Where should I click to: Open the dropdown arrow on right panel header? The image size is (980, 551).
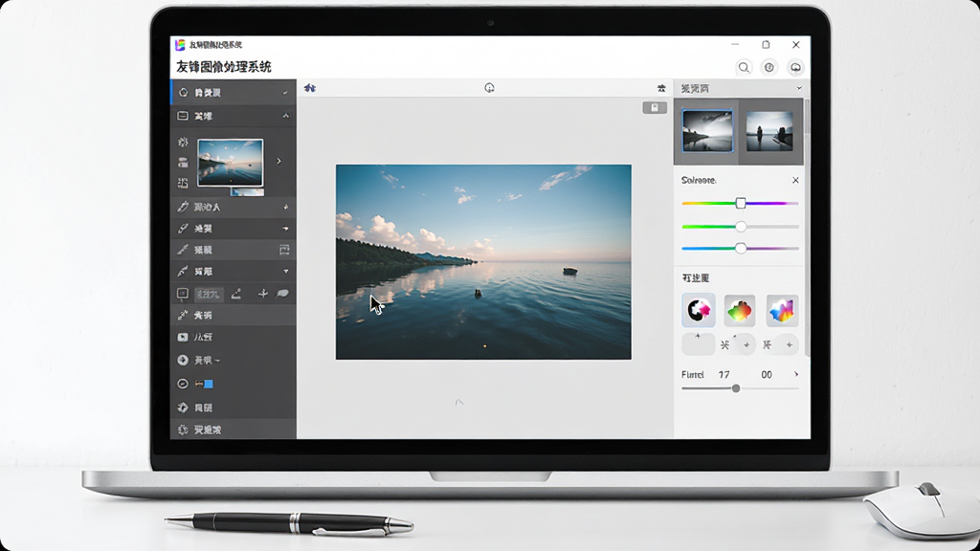click(x=799, y=88)
